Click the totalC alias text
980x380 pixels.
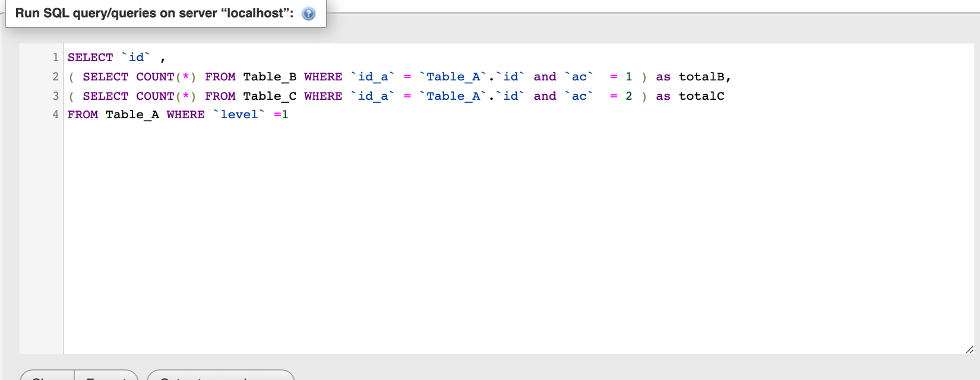pos(701,96)
